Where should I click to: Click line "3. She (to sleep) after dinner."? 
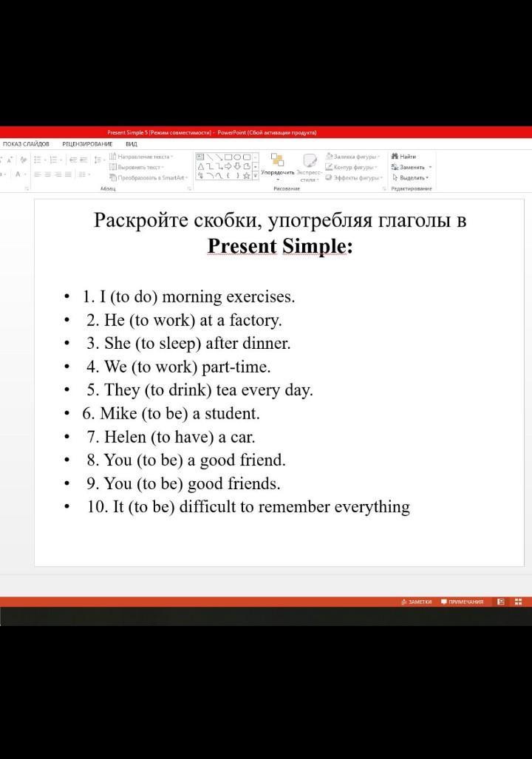[188, 343]
